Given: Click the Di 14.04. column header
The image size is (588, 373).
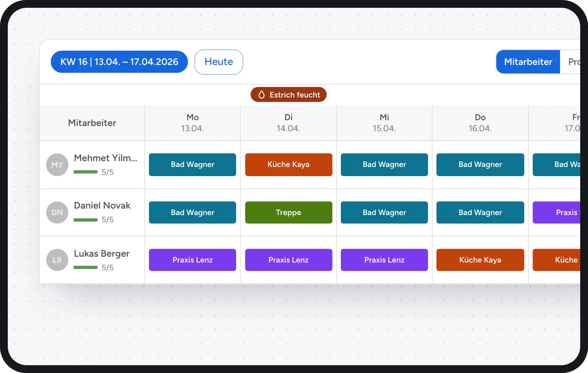Looking at the screenshot, I should [x=288, y=123].
